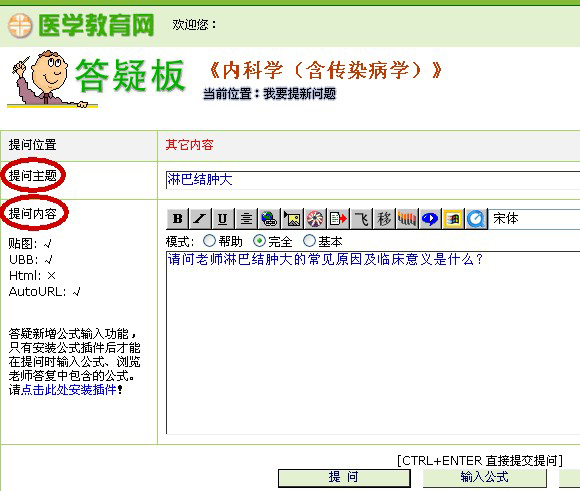Insert hyperlink with globe chain icon
580x491 pixels.
269,219
